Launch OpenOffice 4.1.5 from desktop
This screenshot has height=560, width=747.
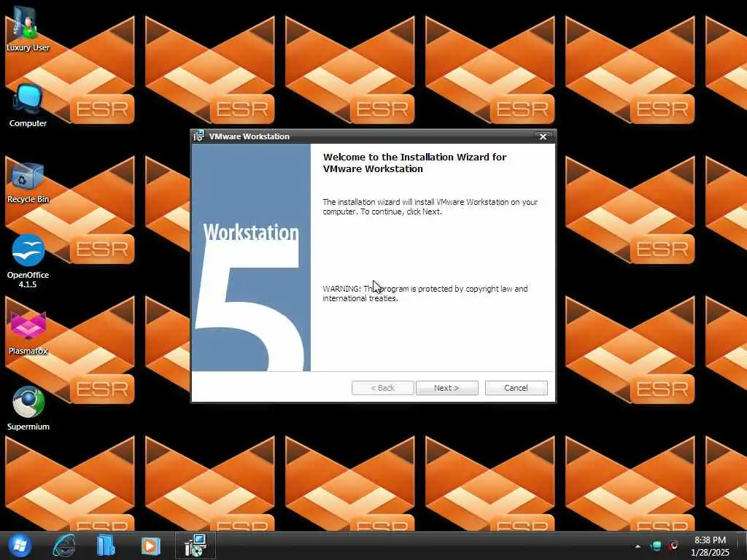coord(28,261)
